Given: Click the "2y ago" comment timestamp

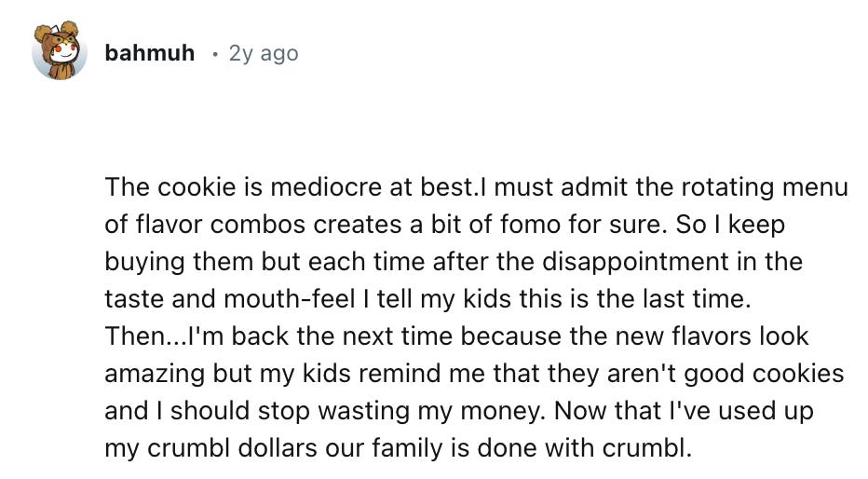Looking at the screenshot, I should (264, 53).
